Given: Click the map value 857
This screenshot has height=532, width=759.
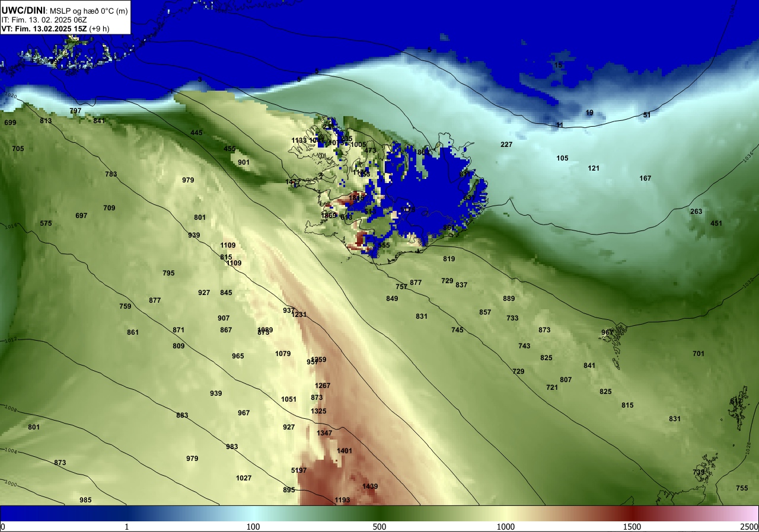Looking at the screenshot, I should 485,312.
